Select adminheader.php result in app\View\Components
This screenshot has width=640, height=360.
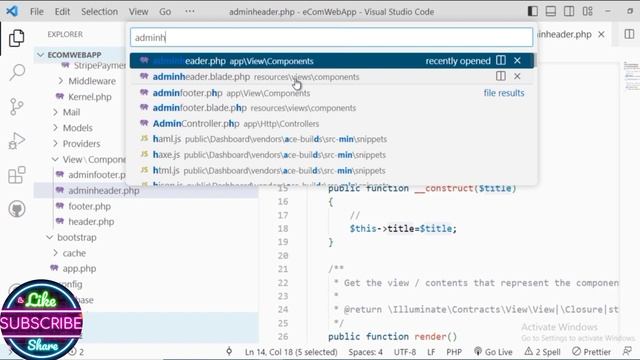[331, 61]
